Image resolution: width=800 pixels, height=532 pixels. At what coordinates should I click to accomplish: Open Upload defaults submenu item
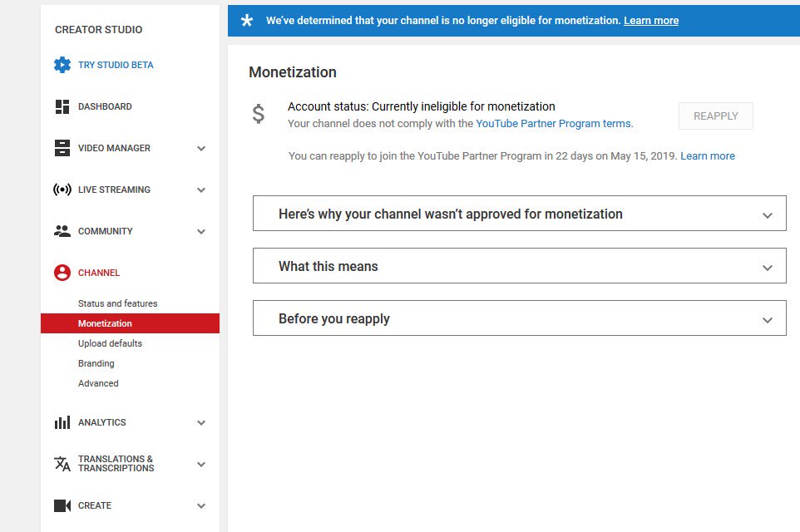tap(110, 343)
